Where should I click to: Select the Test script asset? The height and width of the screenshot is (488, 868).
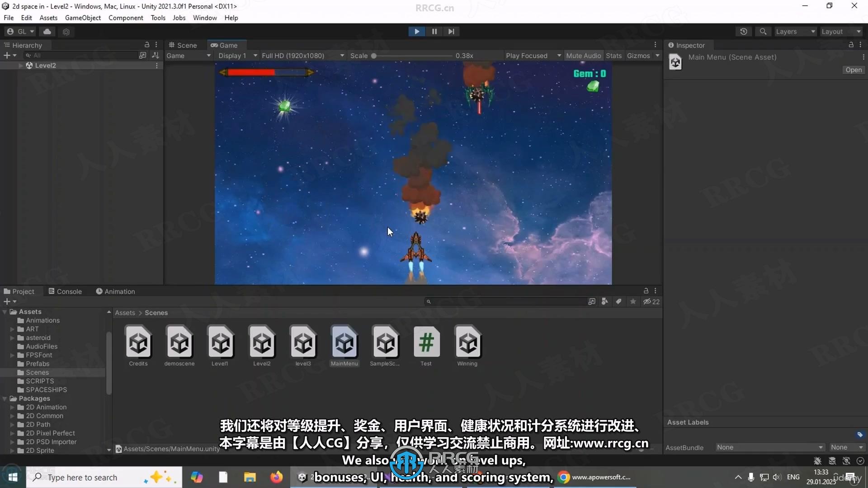pyautogui.click(x=426, y=346)
